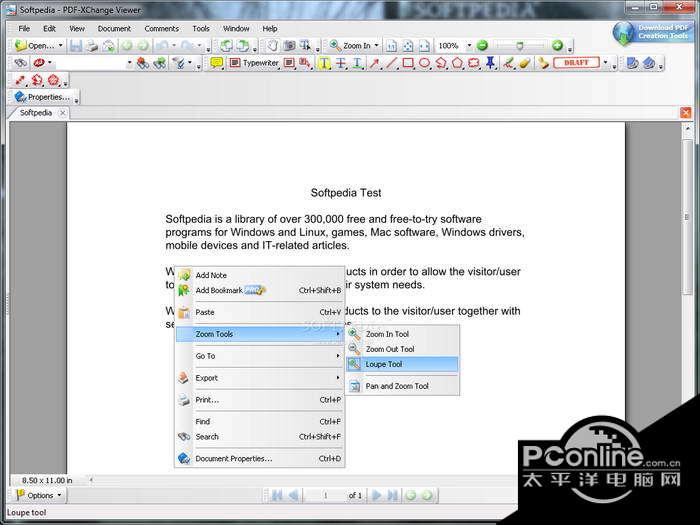Adjust the zoom slider handle
This screenshot has width=700, height=525.
pos(520,46)
